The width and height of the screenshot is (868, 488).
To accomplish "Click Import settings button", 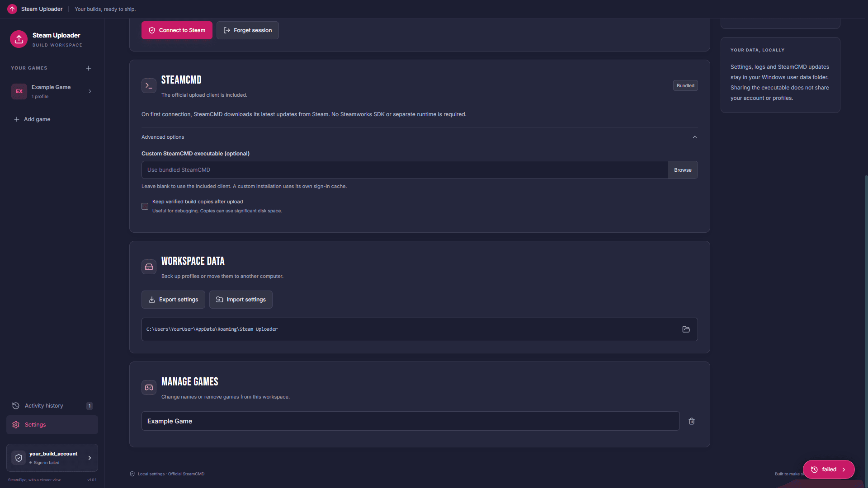I will [241, 300].
